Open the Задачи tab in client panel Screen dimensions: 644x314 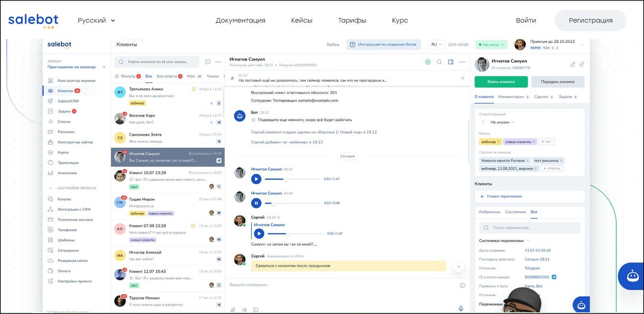click(568, 97)
